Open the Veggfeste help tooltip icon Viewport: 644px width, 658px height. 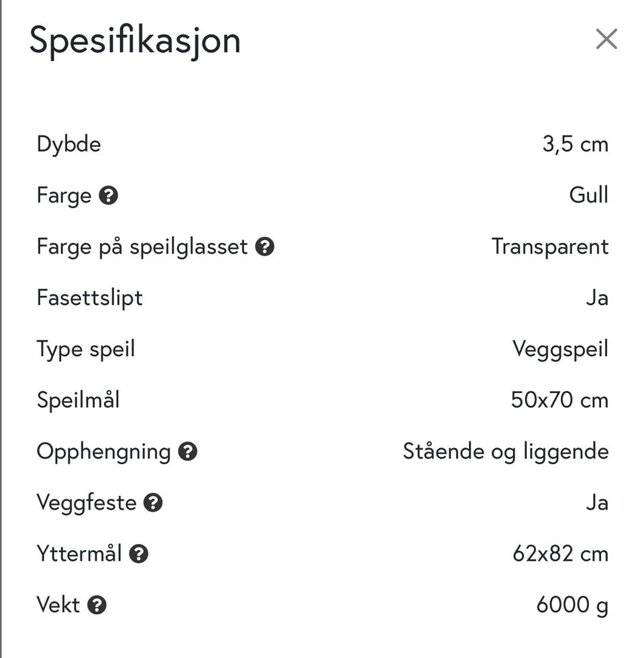[154, 503]
